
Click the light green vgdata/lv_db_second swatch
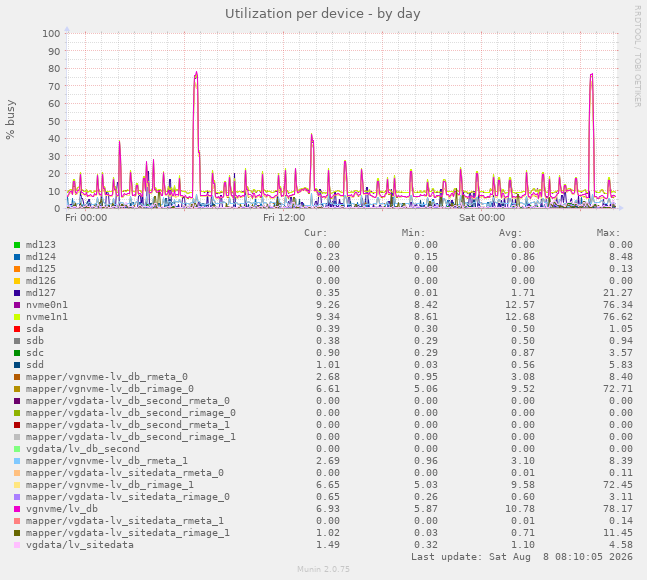pyautogui.click(x=17, y=449)
